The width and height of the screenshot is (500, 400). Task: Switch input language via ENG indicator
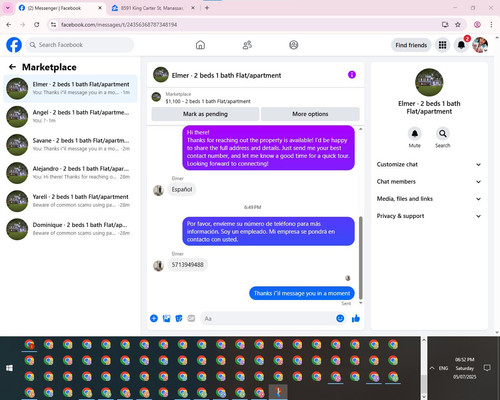[443, 368]
